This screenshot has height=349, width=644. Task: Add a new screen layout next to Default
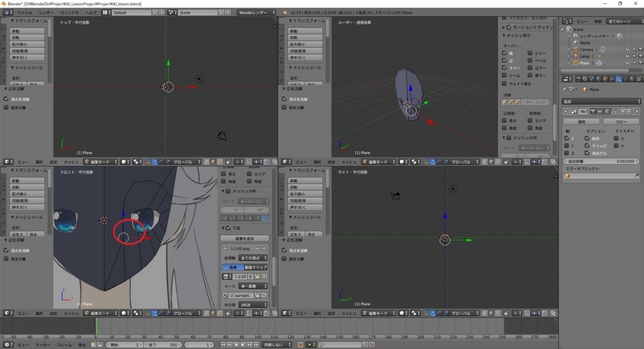click(155, 13)
